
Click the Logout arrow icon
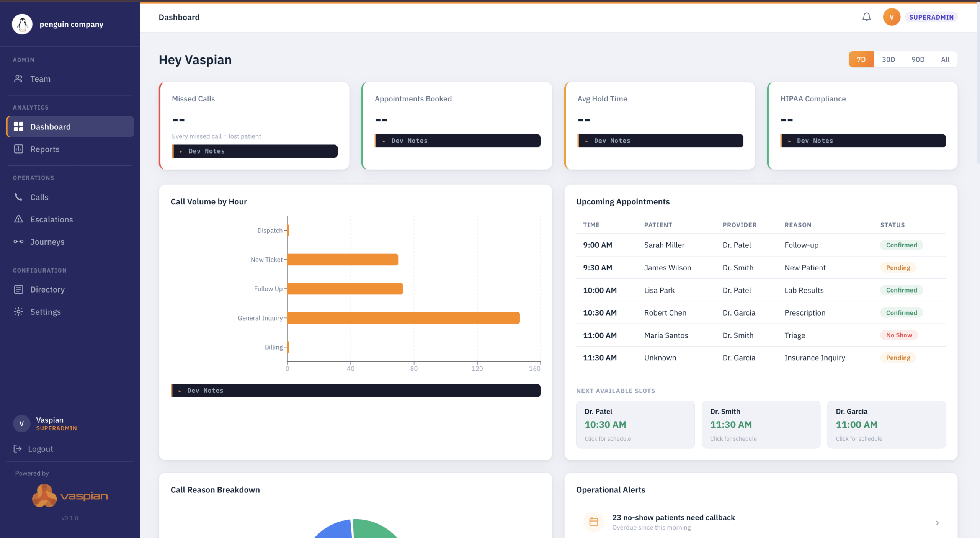pyautogui.click(x=18, y=449)
